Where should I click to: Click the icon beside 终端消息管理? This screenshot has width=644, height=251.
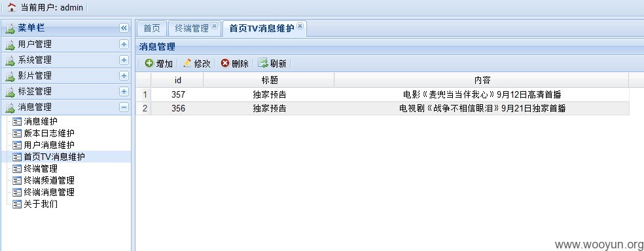pos(17,192)
